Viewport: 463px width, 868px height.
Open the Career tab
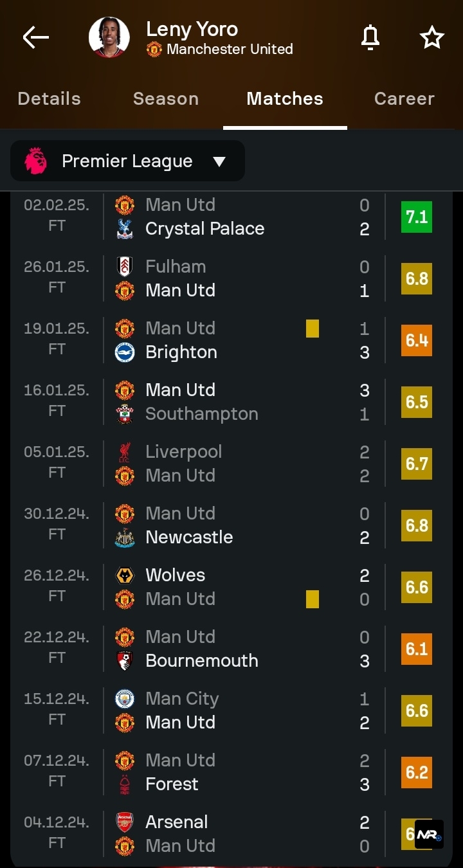pos(404,99)
